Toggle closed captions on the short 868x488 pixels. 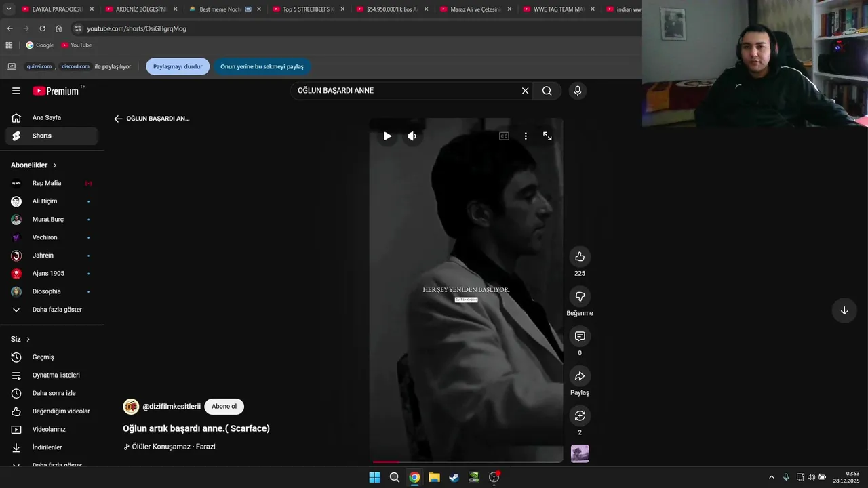click(x=504, y=136)
